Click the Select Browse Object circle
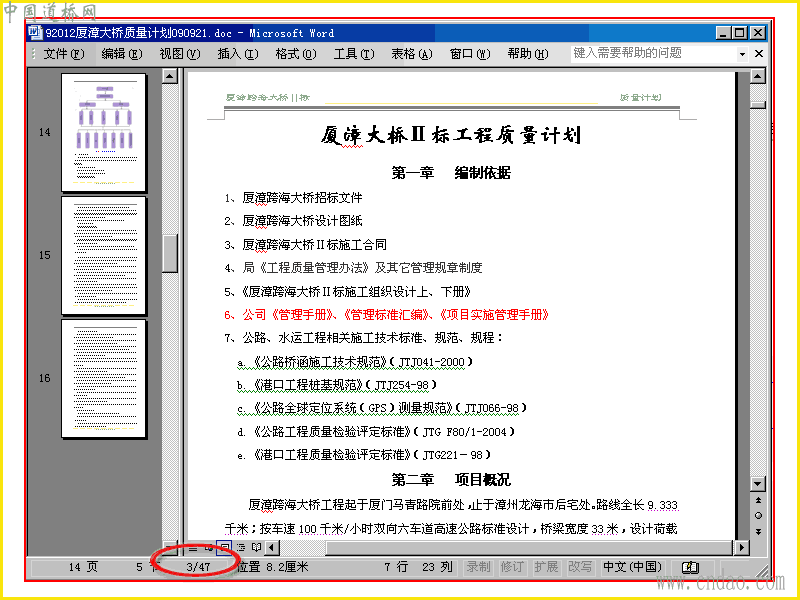Viewport: 800px width, 600px height. [758, 515]
